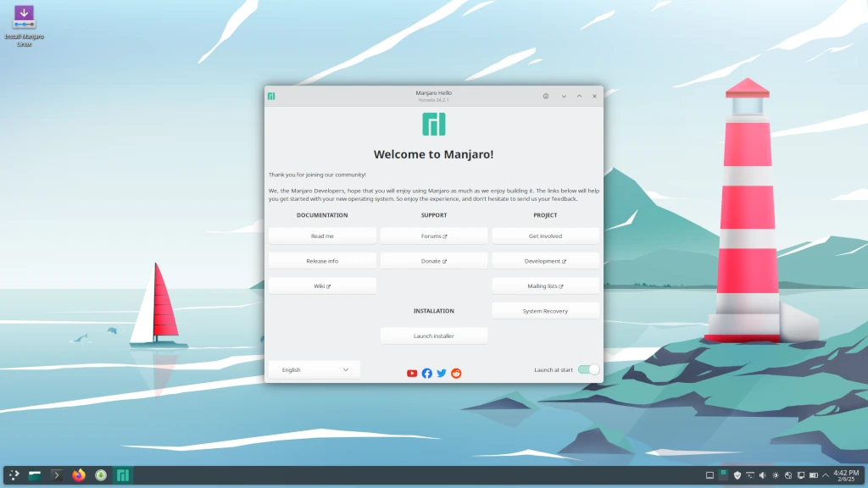Open the Forums link
Image resolution: width=868 pixels, height=488 pixels.
(434, 236)
